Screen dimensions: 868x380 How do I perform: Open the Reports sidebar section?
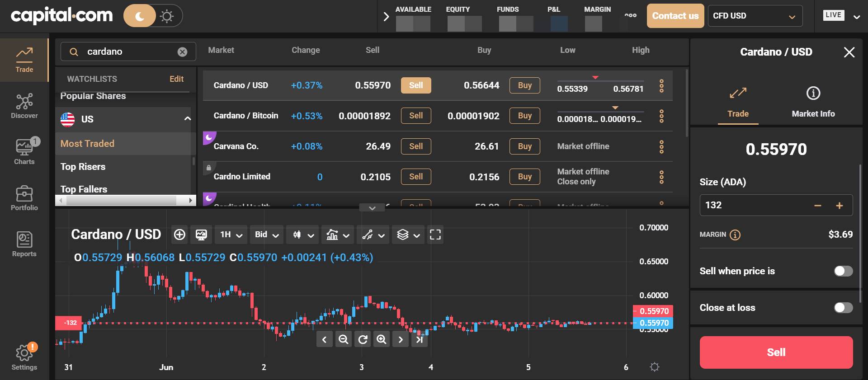tap(24, 244)
